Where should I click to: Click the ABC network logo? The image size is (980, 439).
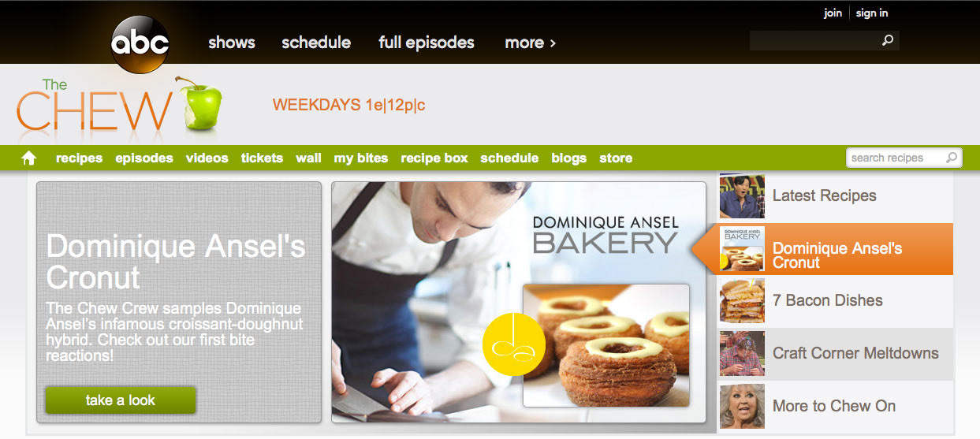(140, 43)
